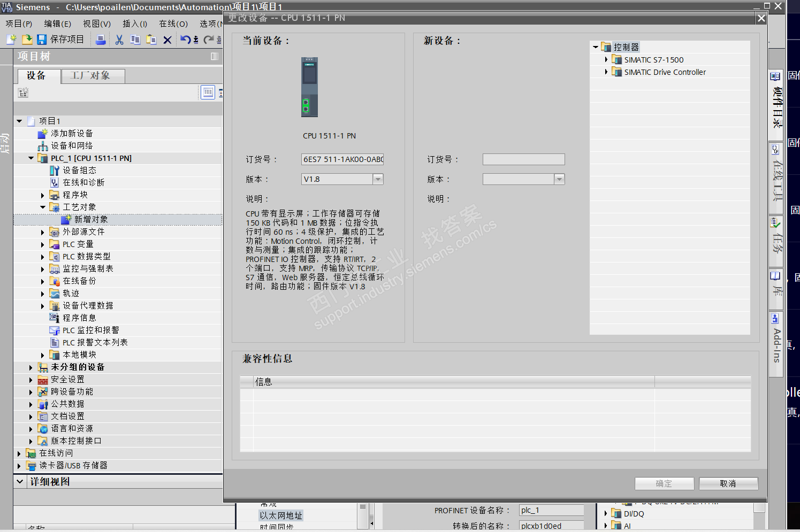This screenshot has height=532, width=800.
Task: Collapse the 工艺对象 tree node
Action: tap(43, 207)
